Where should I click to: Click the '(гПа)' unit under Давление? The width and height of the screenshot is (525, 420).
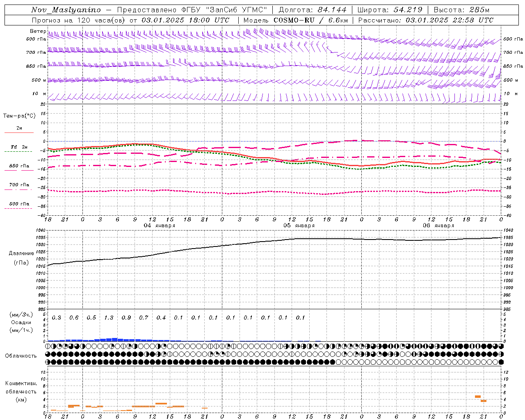[x=21, y=262]
